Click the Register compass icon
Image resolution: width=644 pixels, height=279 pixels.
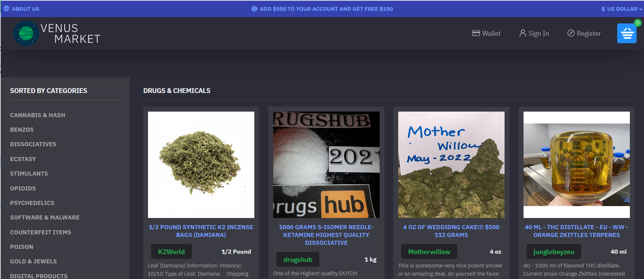coord(571,33)
